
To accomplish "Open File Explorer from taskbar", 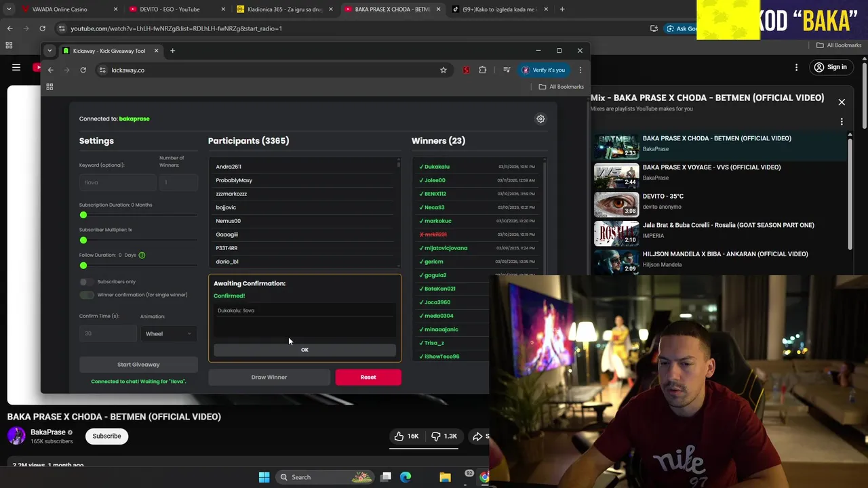I will click(445, 477).
